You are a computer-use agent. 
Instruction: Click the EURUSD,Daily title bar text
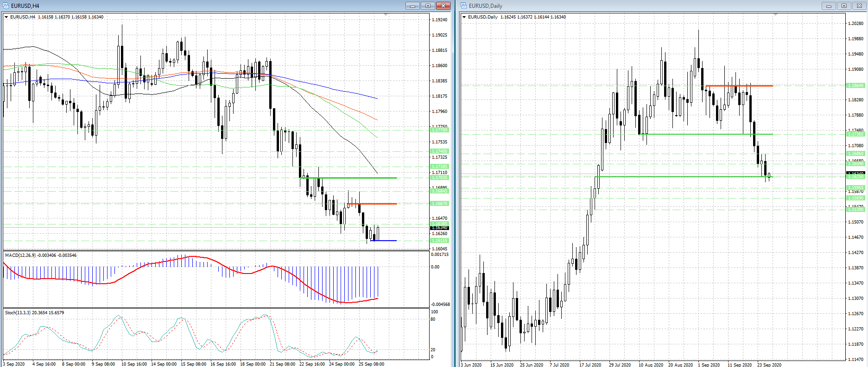[486, 6]
